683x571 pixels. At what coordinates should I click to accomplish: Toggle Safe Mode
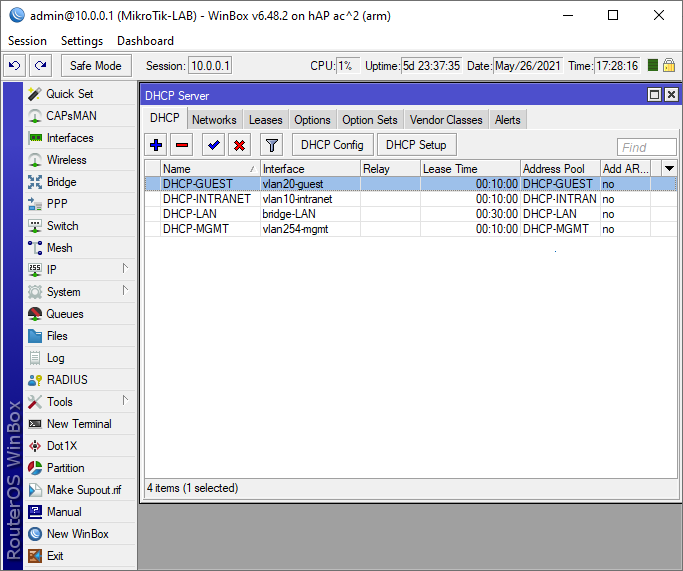[96, 66]
